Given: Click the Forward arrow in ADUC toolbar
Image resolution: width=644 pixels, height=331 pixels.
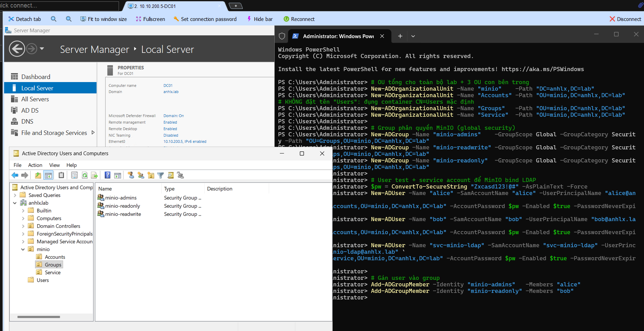Looking at the screenshot, I should tap(25, 175).
